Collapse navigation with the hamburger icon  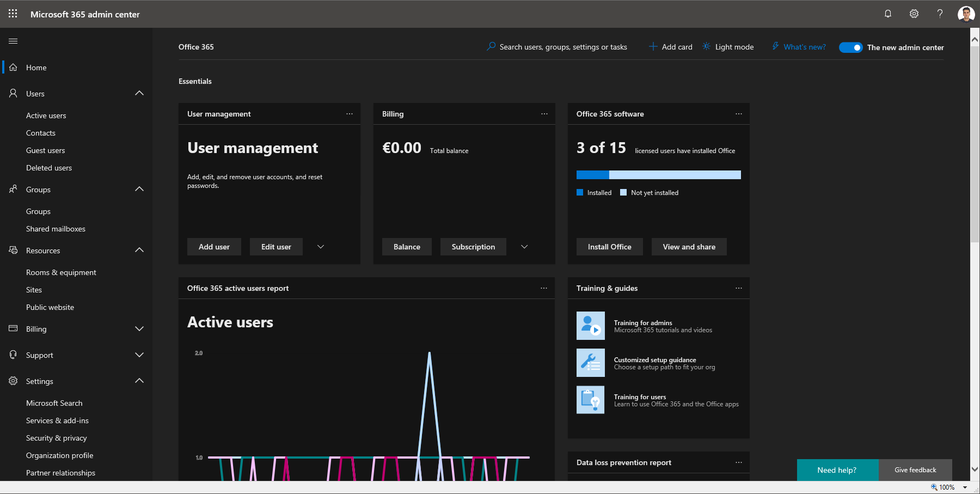point(13,41)
